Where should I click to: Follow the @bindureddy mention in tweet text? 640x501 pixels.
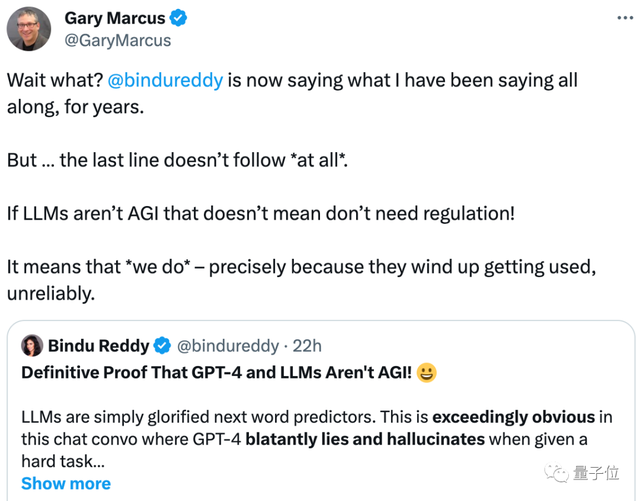(x=165, y=80)
